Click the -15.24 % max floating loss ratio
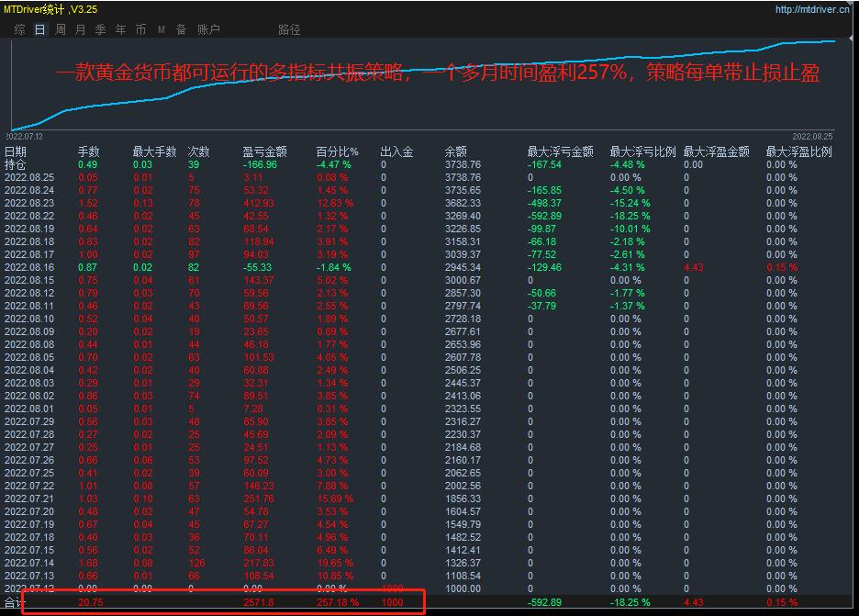 [x=630, y=203]
